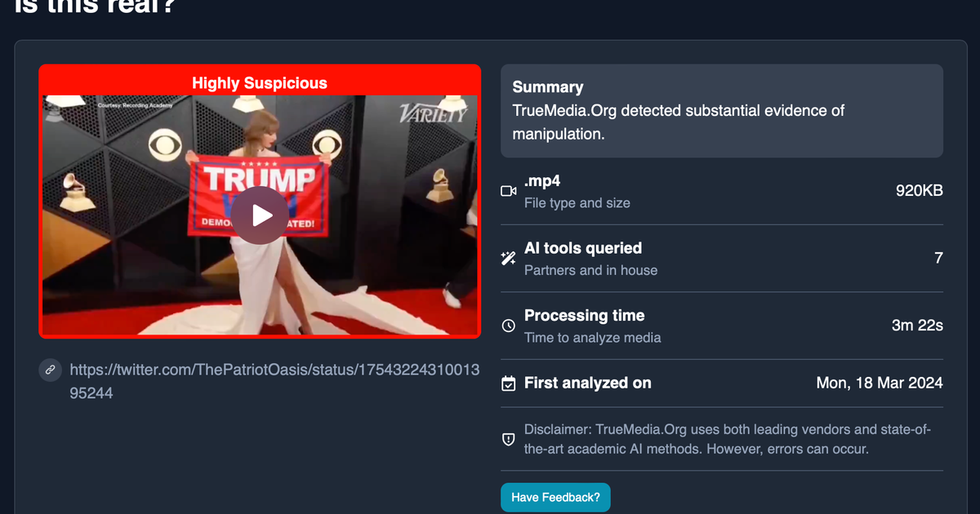Play the analyzed video

point(260,215)
